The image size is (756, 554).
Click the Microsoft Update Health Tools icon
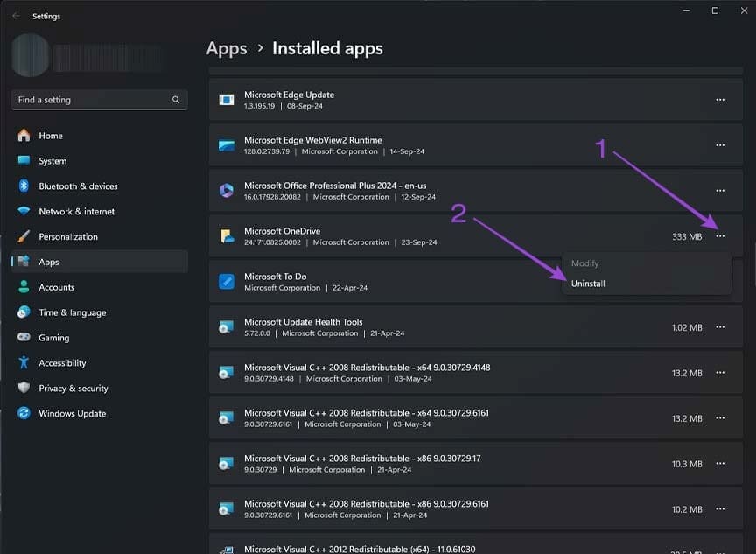click(x=226, y=327)
